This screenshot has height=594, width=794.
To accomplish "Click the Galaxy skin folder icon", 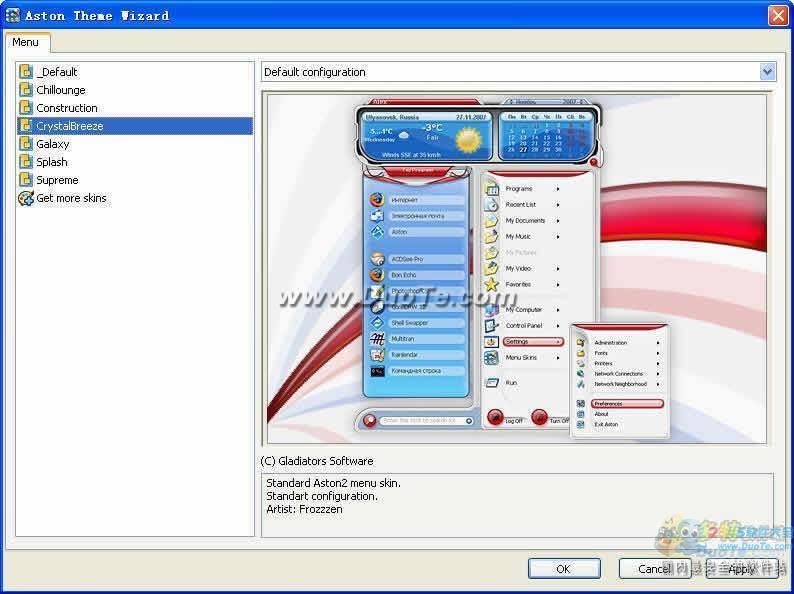I will coord(26,144).
